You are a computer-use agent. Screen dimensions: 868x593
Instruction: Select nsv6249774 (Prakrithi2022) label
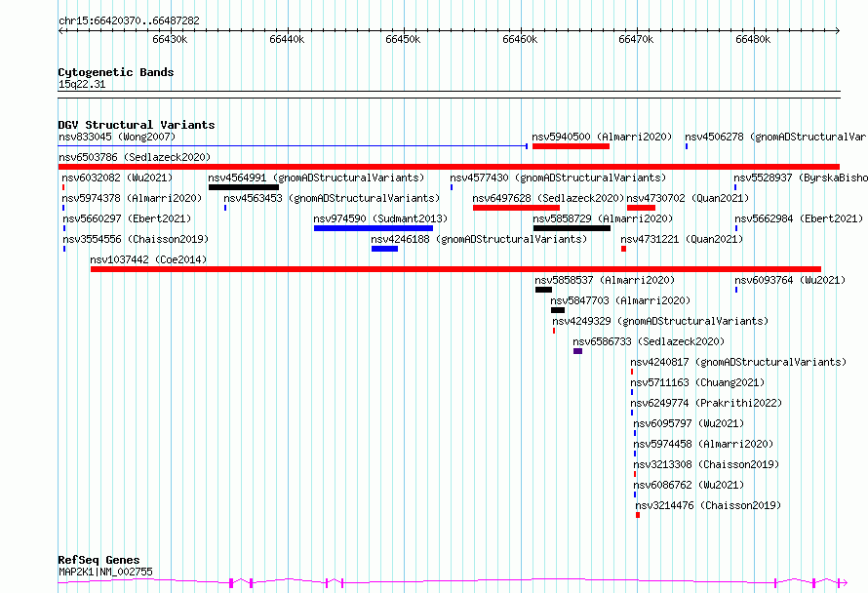pos(706,403)
